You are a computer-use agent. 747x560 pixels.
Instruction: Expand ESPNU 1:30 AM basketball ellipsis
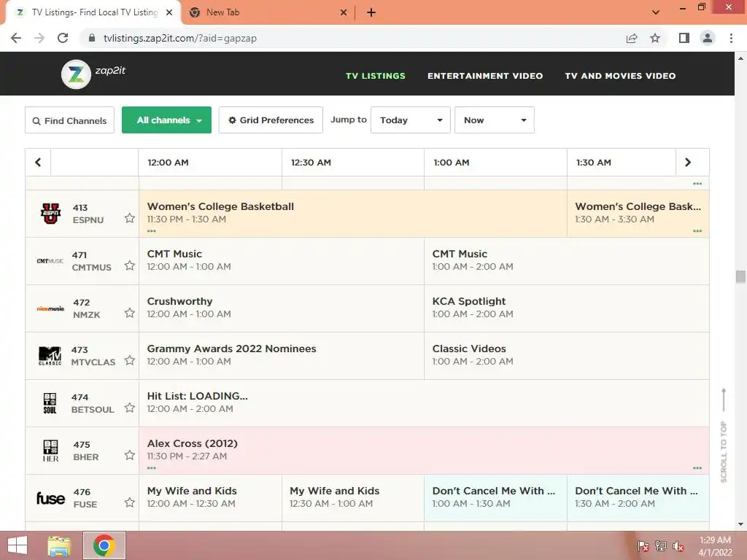[x=697, y=231]
